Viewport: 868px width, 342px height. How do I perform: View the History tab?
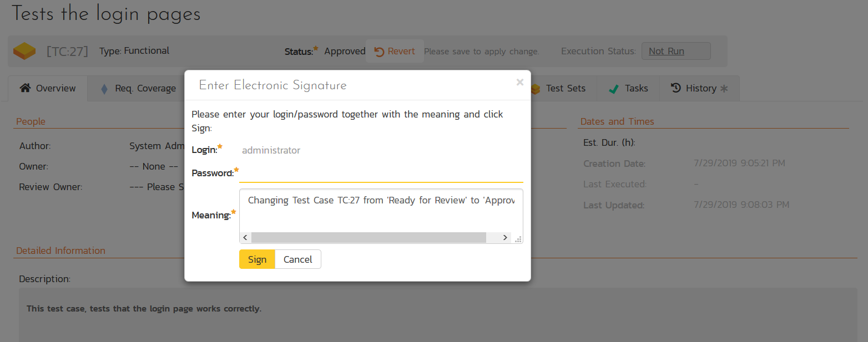coord(699,89)
